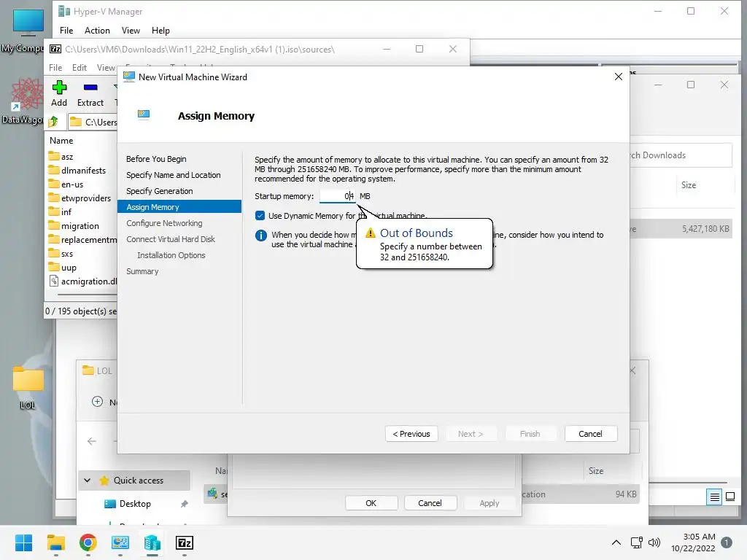Screen dimensions: 747x560
Task: Click the Startup memory input field
Action: [337, 196]
